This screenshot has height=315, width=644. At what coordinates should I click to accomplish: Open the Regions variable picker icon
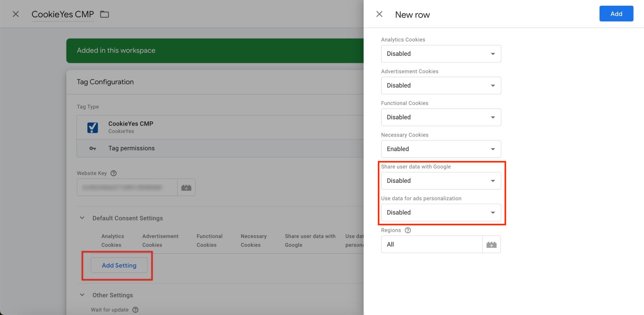(x=491, y=244)
